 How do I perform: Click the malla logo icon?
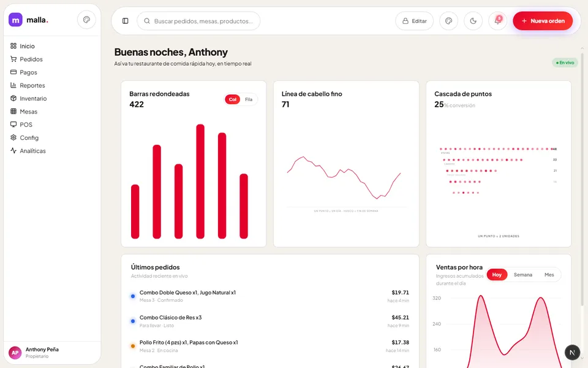15,20
